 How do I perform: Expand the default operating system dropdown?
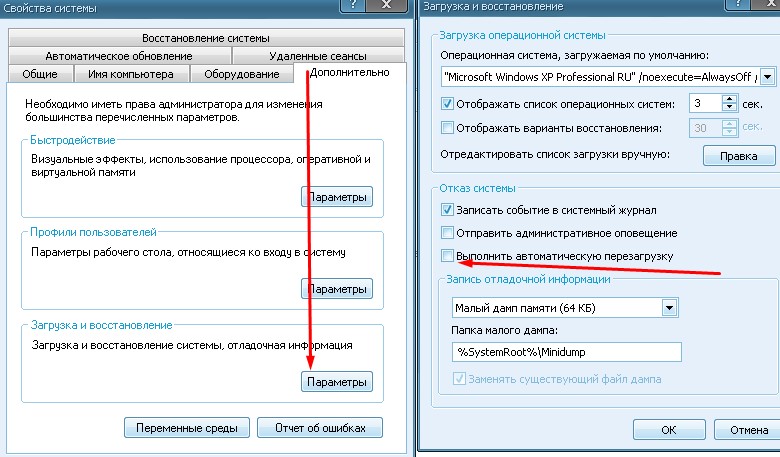(768, 77)
